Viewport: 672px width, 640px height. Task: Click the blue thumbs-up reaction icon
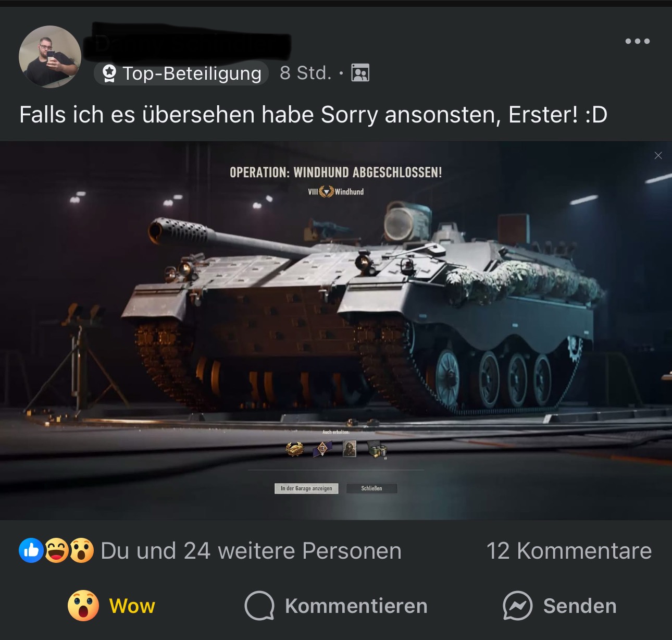pos(31,550)
